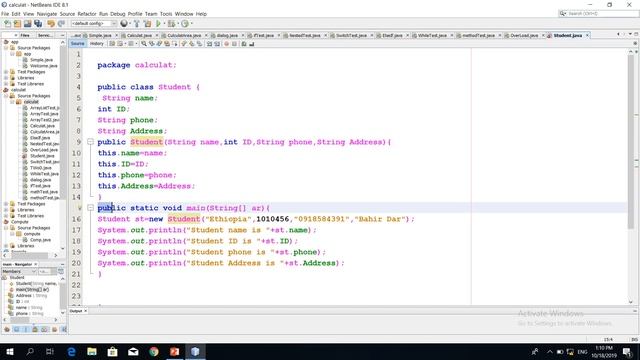
Task: Click the search magnifier icon in Quick Search
Action: 563,13
